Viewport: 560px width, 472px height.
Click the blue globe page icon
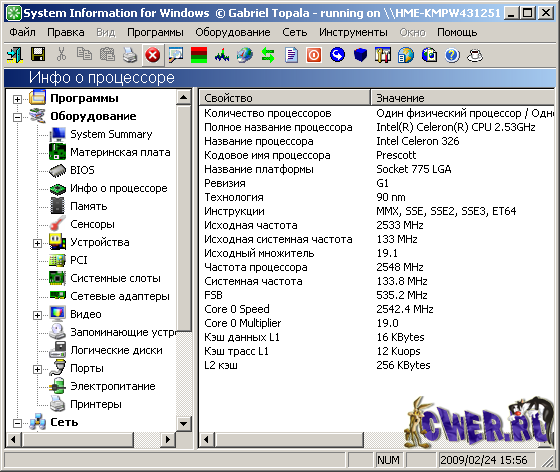click(429, 55)
